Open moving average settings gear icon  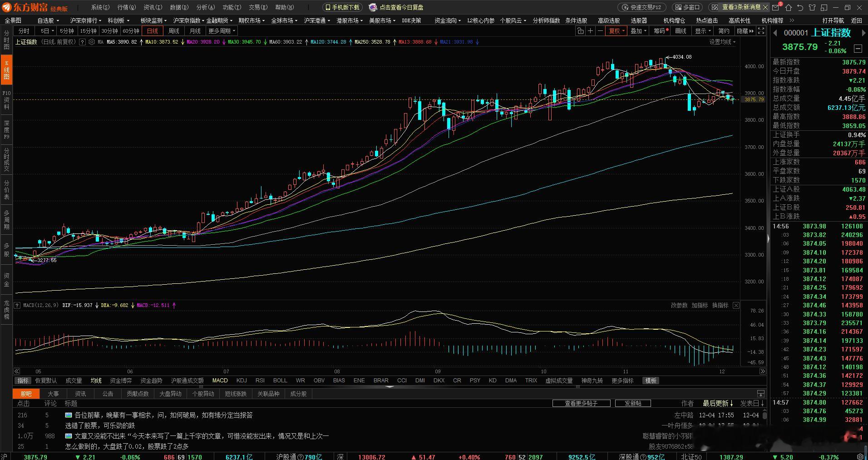pyautogui.click(x=92, y=42)
